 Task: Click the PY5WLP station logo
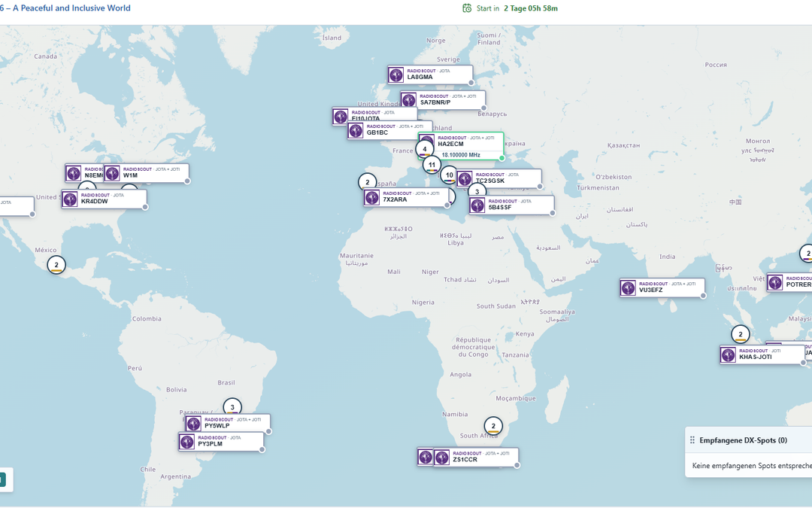click(x=193, y=424)
